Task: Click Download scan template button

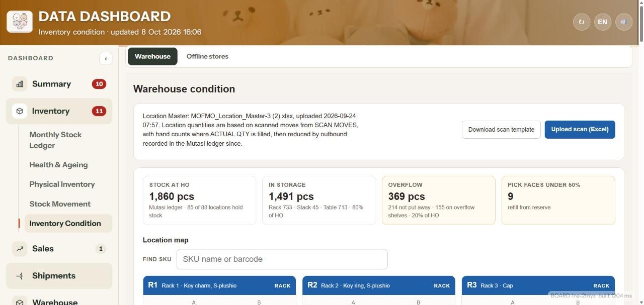Action: point(501,130)
